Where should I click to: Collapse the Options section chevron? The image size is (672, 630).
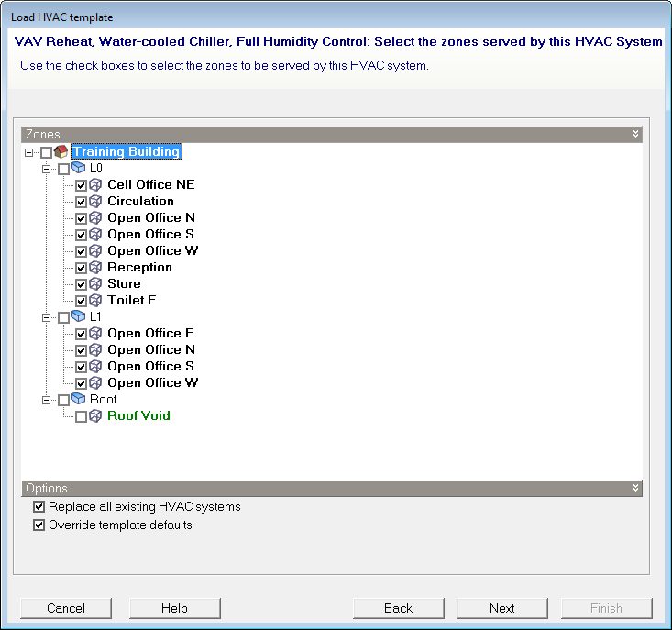(636, 489)
